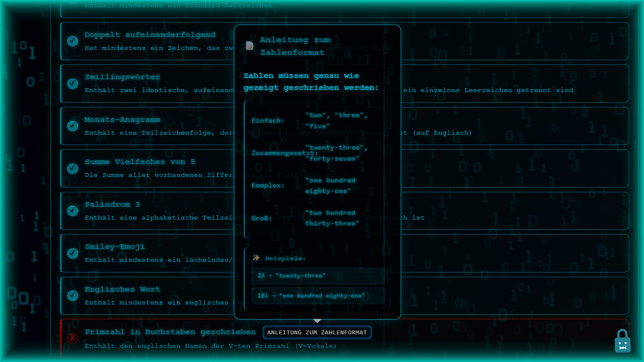
Task: Click the Palindrom 3 rule checkmark
Action: tap(72, 210)
